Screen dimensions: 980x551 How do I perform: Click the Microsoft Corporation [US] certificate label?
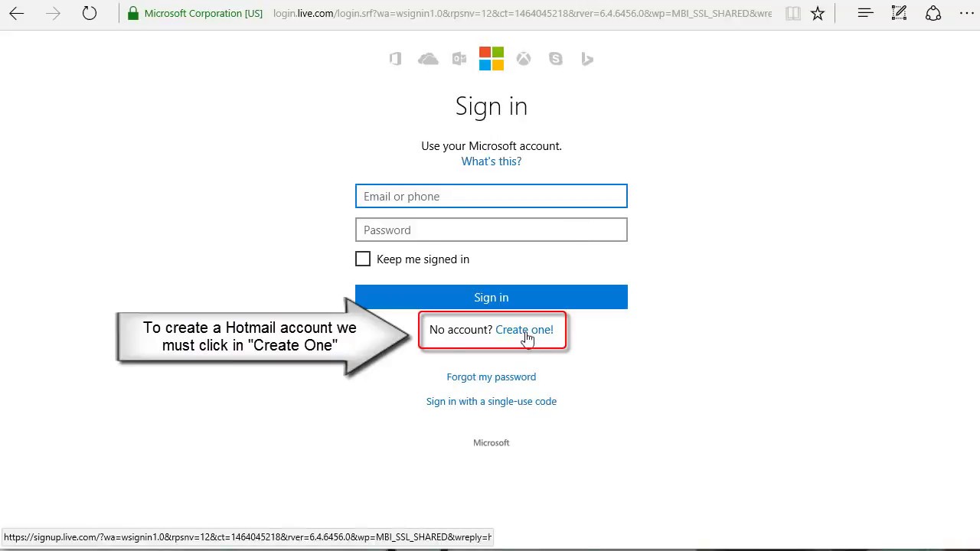(204, 13)
